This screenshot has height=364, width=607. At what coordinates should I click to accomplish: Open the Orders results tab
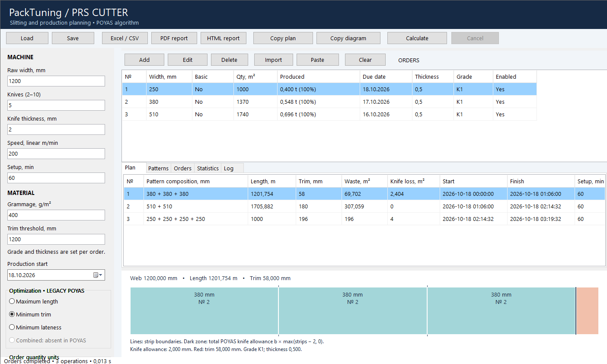click(x=182, y=168)
